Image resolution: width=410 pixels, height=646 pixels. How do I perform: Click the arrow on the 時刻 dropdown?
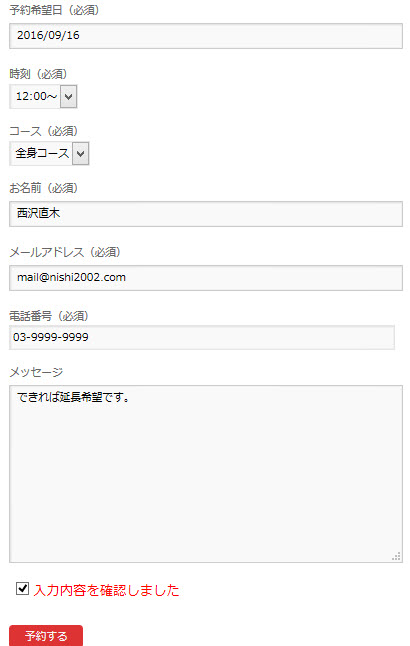click(x=68, y=96)
